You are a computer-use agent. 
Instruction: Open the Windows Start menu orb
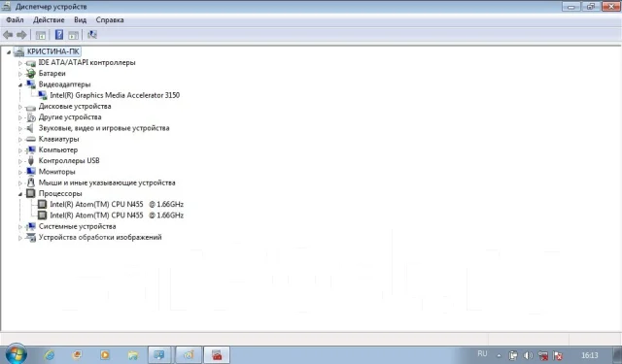16,354
